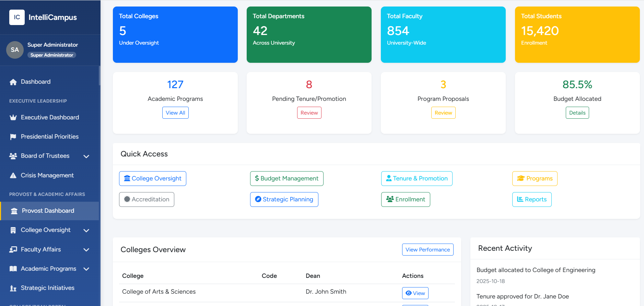The image size is (644, 306).
Task: Expand the Academic Programs sidebar chevron
Action: (86, 269)
